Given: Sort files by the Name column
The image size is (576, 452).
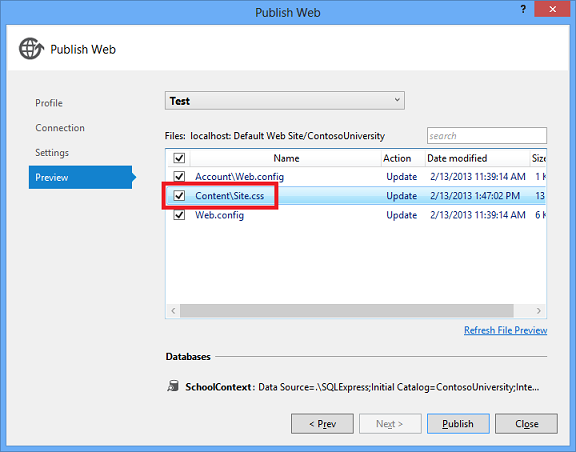Looking at the screenshot, I should click(286, 158).
